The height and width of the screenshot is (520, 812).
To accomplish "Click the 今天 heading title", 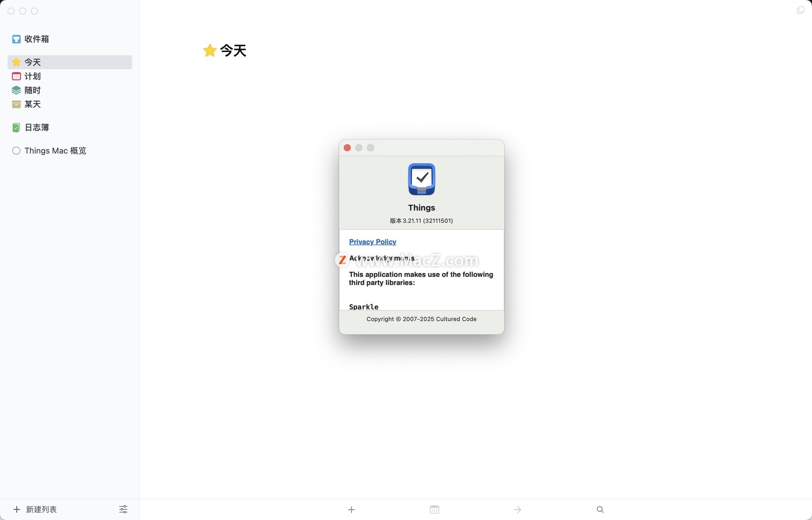I will [x=233, y=51].
